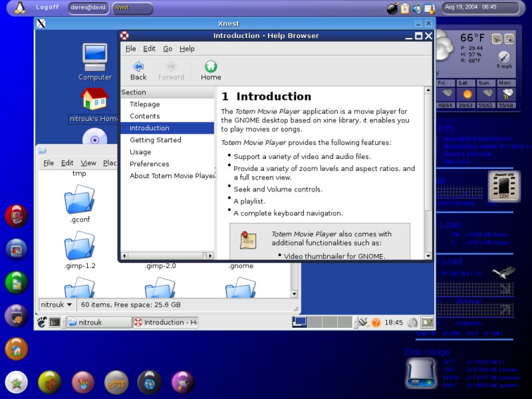Click the orange help icon in panel tray
Viewport: 532px width, 399px height.
coord(376,323)
